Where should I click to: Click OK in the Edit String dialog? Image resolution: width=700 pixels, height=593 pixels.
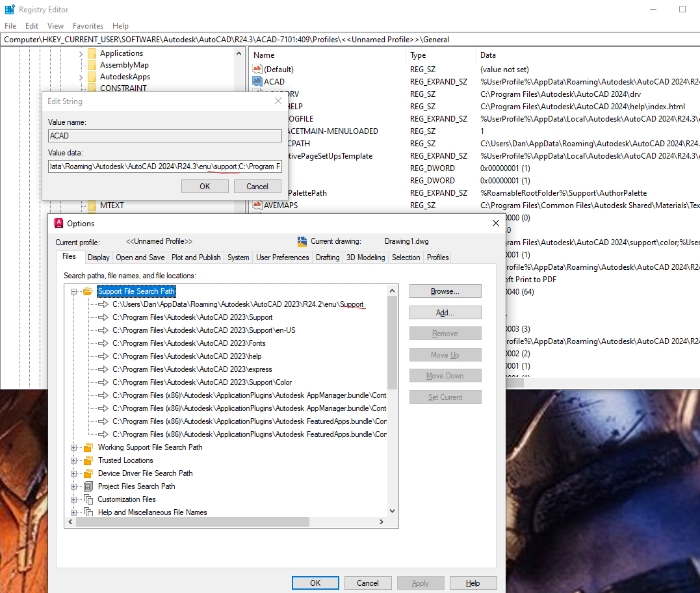[x=205, y=186]
